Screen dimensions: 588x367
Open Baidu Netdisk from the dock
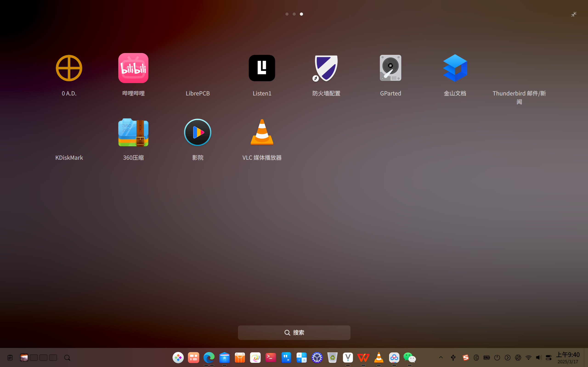pyautogui.click(x=394, y=358)
